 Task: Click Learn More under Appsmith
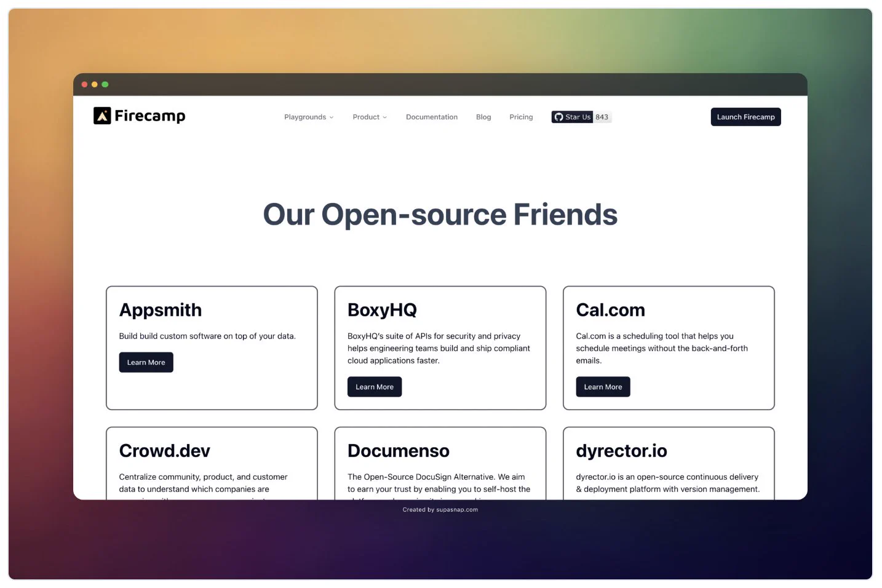[146, 362]
